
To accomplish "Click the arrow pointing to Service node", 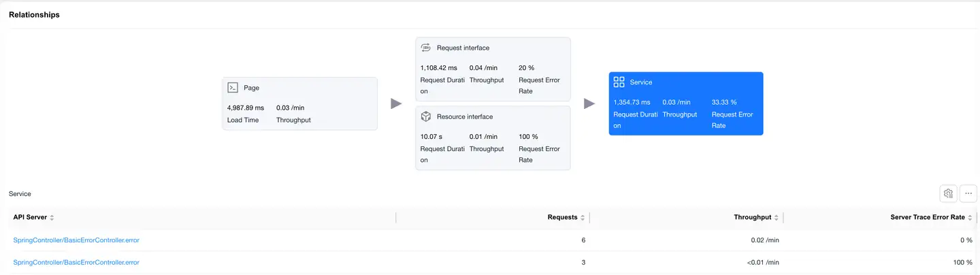I will [589, 103].
